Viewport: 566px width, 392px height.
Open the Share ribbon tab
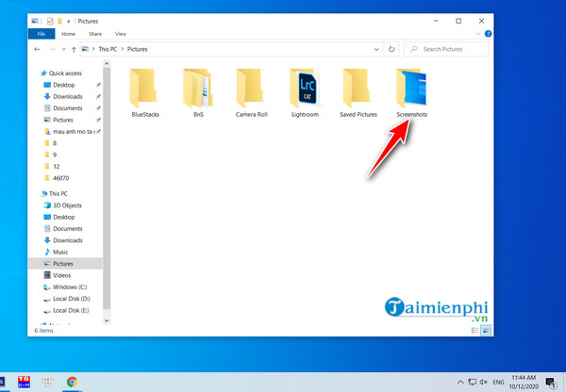[95, 34]
